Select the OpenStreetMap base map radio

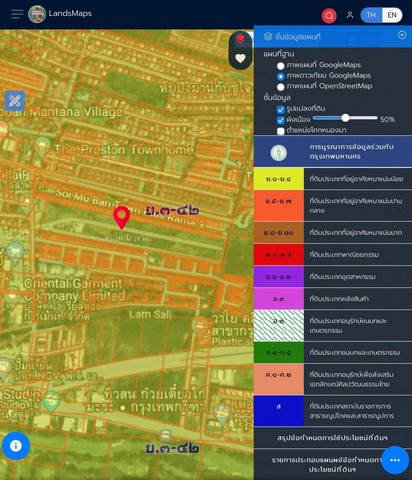[281, 87]
